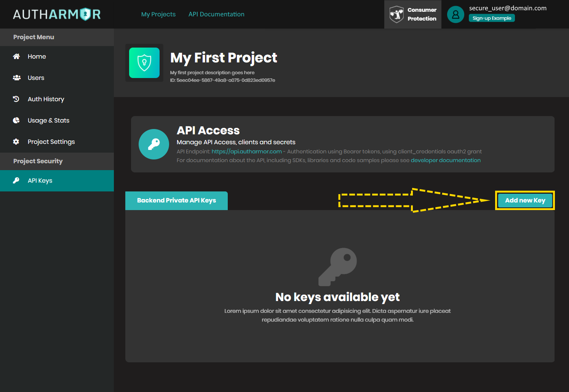Click the round API Access key icon
The image size is (569, 392).
click(x=154, y=144)
